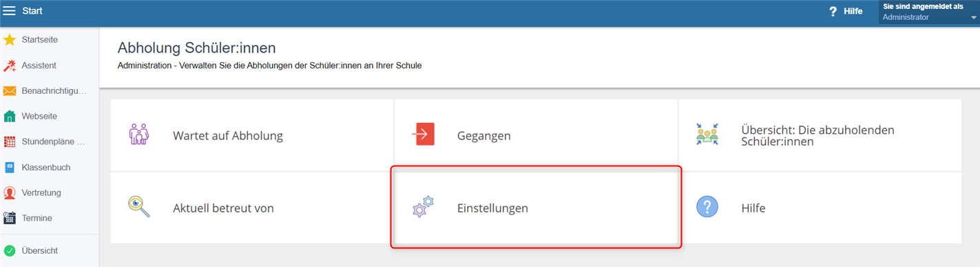This screenshot has width=980, height=267.
Task: Open the Hilfe tile with question mark
Action: pyautogui.click(x=820, y=208)
